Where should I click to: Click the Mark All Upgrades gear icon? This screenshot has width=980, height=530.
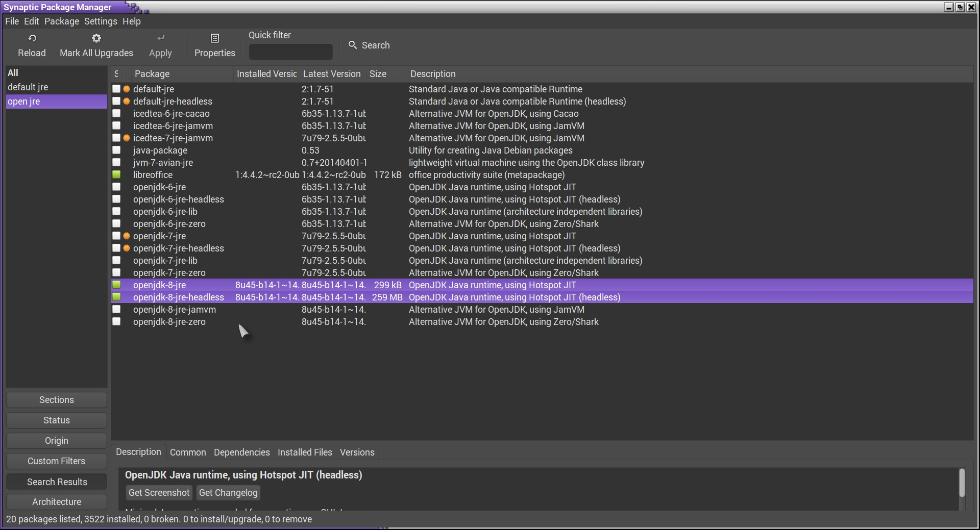click(x=96, y=38)
